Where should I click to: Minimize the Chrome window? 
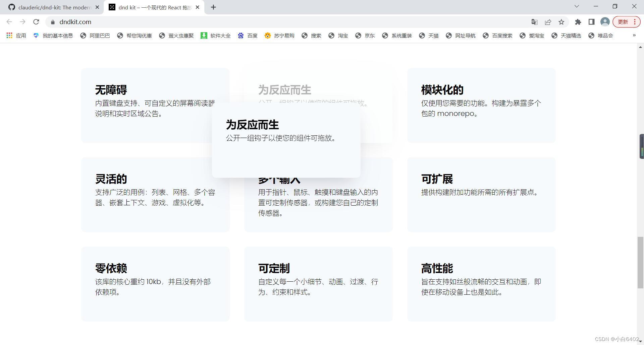[596, 6]
